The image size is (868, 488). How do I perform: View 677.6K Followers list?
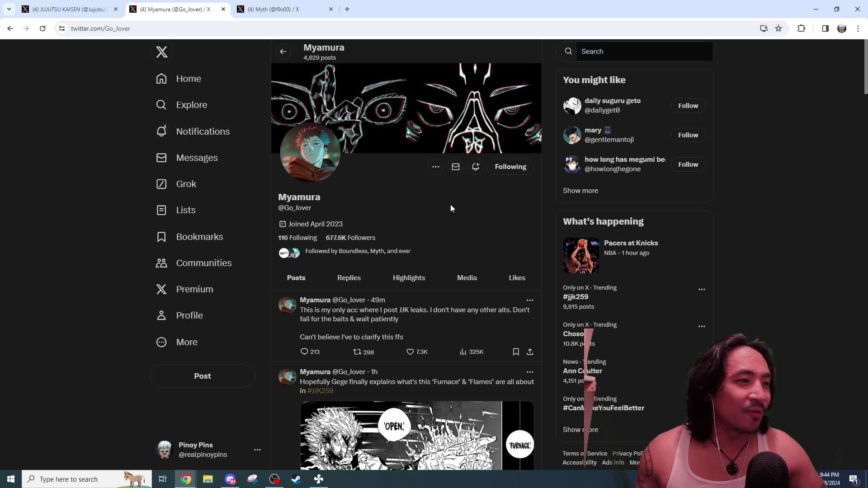coord(350,238)
